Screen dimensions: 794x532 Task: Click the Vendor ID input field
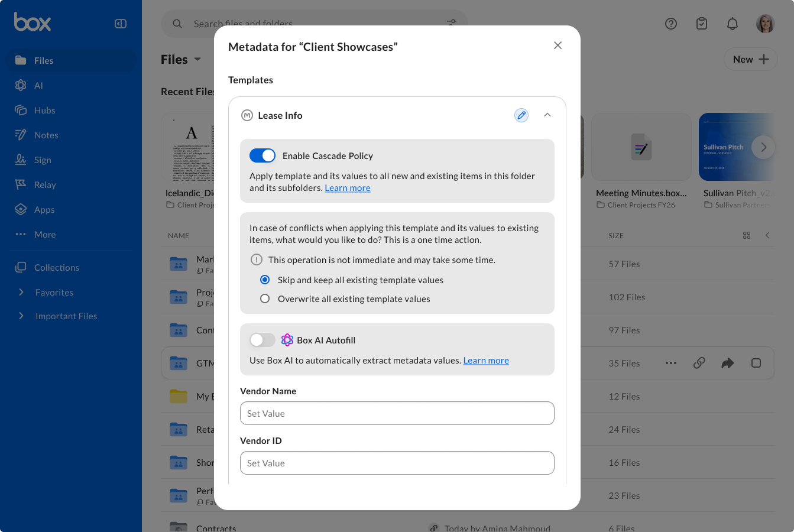click(x=397, y=463)
